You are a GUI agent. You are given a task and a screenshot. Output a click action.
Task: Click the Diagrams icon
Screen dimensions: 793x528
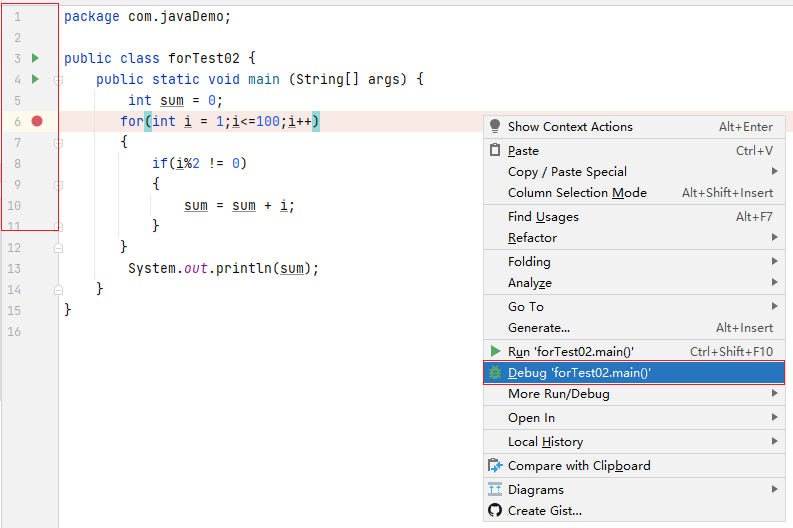(x=495, y=489)
